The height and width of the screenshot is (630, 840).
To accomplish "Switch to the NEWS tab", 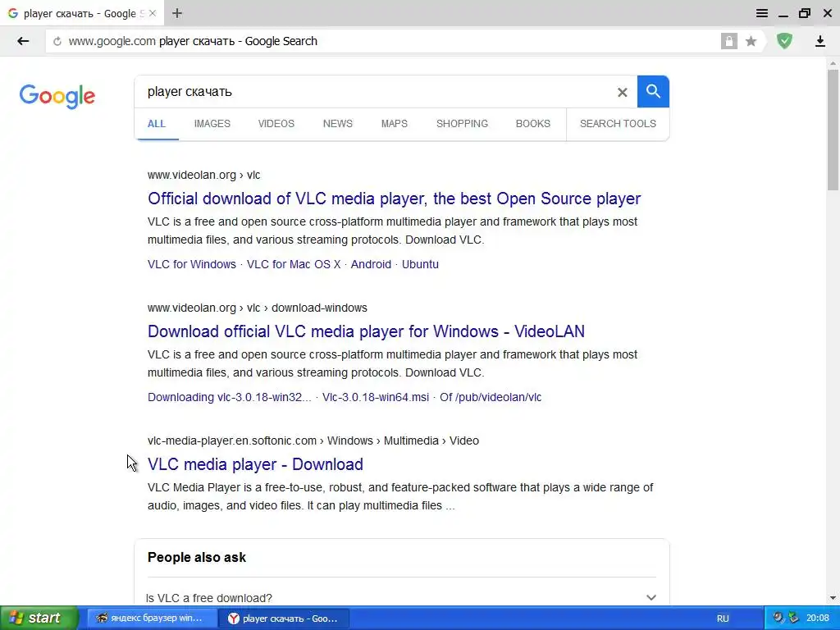I will point(337,124).
